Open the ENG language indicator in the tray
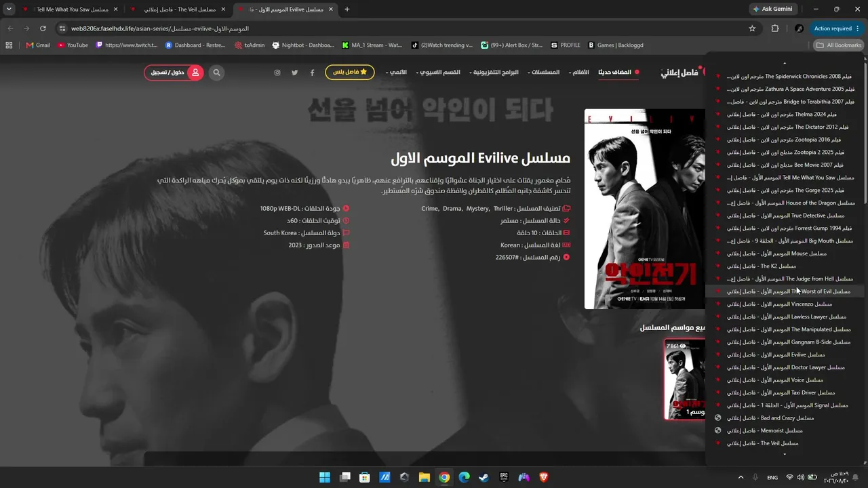Viewport: 868px width, 488px height. (772, 478)
